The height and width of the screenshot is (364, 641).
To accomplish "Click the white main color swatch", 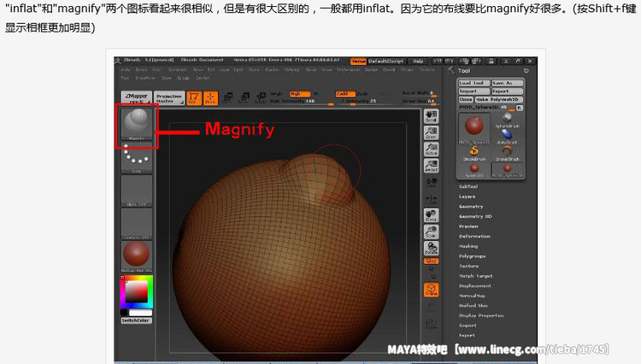I will (x=140, y=313).
